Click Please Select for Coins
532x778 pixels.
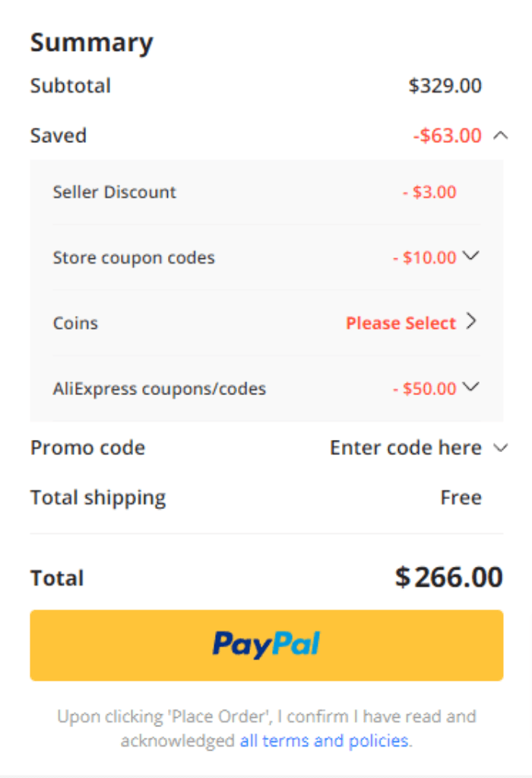[401, 323]
